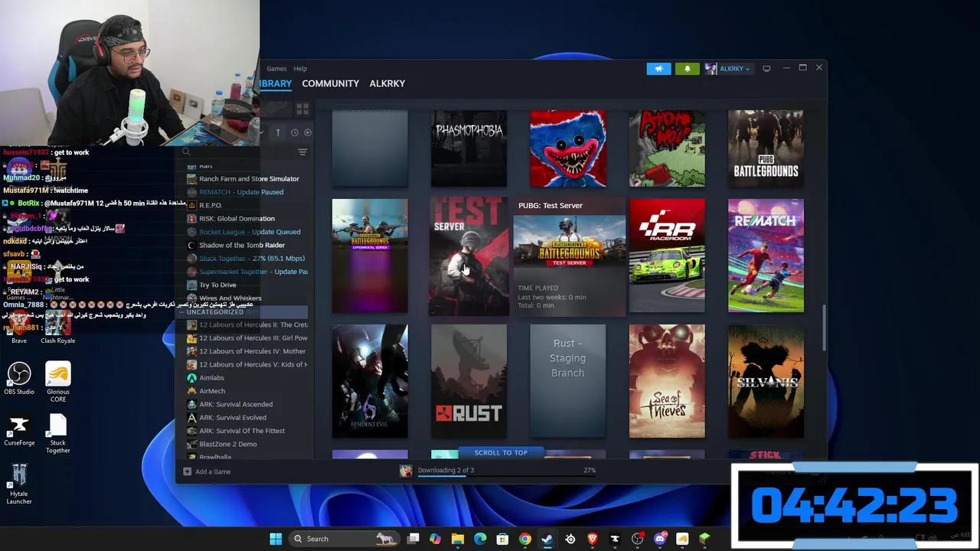Open CurseForge desktop shortcut

[x=19, y=430]
